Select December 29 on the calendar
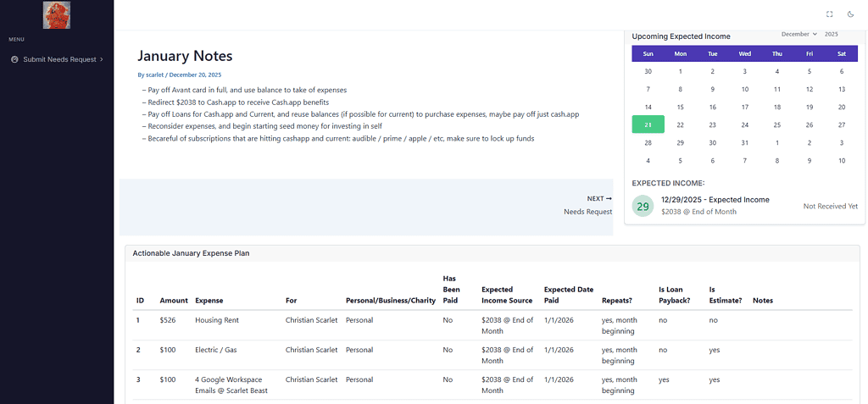The width and height of the screenshot is (868, 404). [680, 142]
